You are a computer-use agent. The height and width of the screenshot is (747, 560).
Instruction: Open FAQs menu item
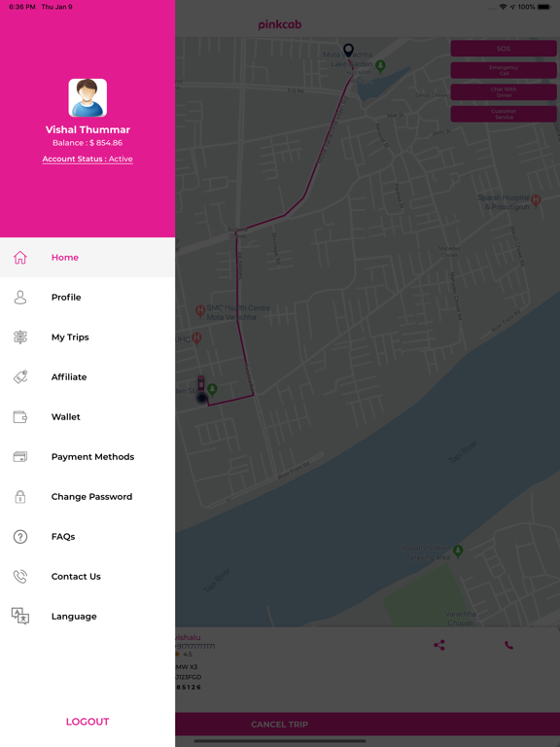[87, 537]
